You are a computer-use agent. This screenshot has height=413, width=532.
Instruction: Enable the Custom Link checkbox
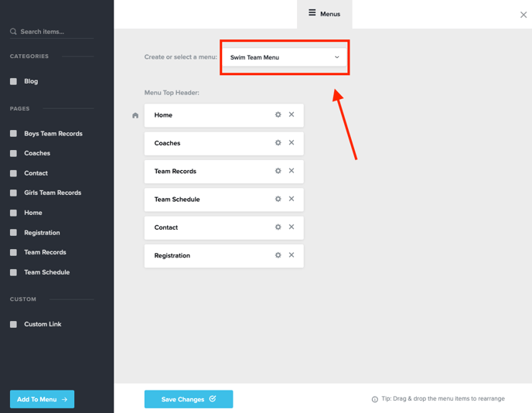13,324
